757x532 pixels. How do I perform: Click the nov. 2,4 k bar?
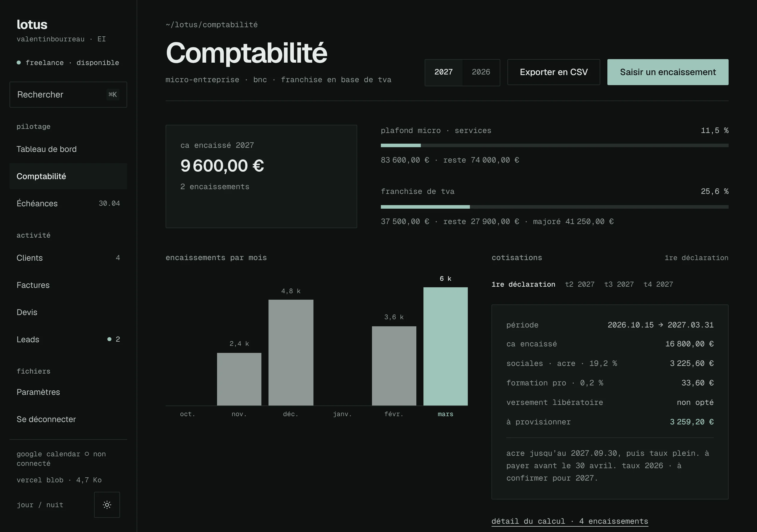[x=239, y=379]
